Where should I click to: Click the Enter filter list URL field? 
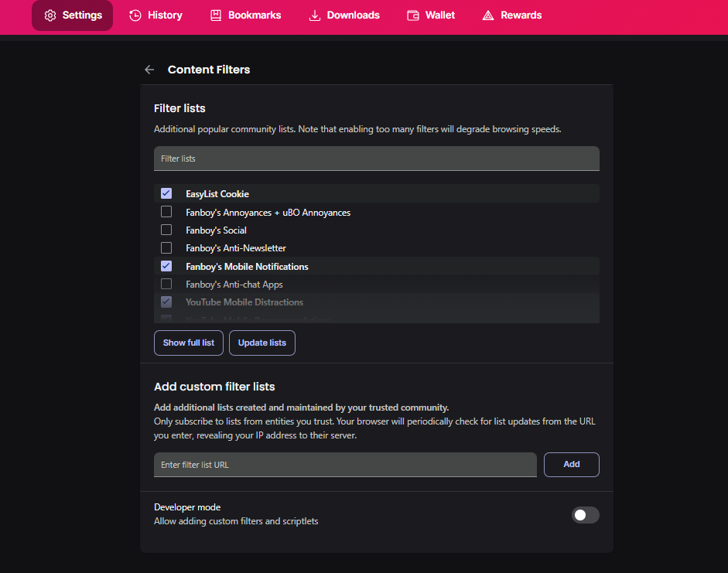click(x=345, y=465)
